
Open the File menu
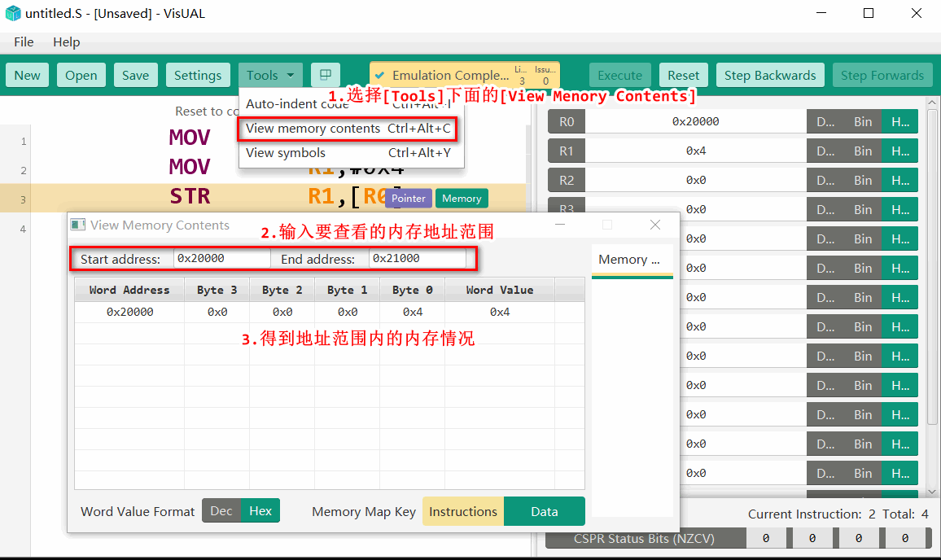(x=24, y=42)
